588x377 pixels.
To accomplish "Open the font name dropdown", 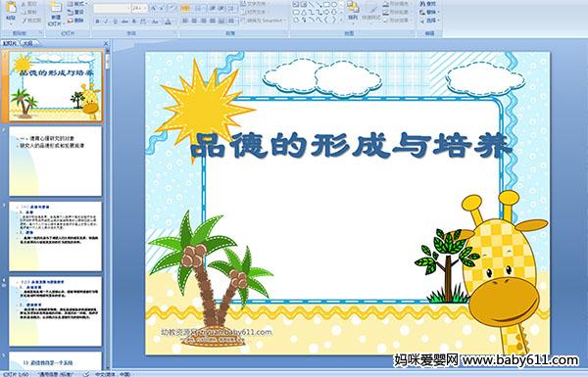I will tap(128, 8).
